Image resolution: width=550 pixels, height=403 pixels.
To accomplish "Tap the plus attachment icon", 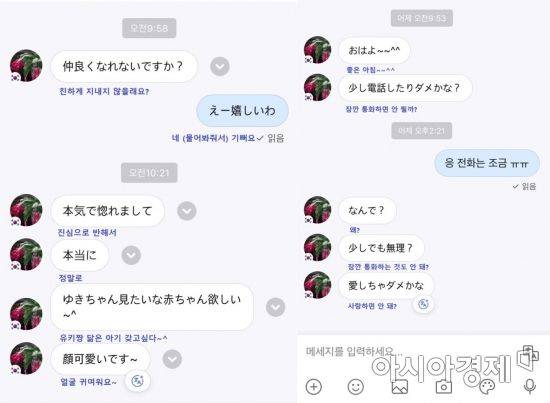I will pos(314,387).
